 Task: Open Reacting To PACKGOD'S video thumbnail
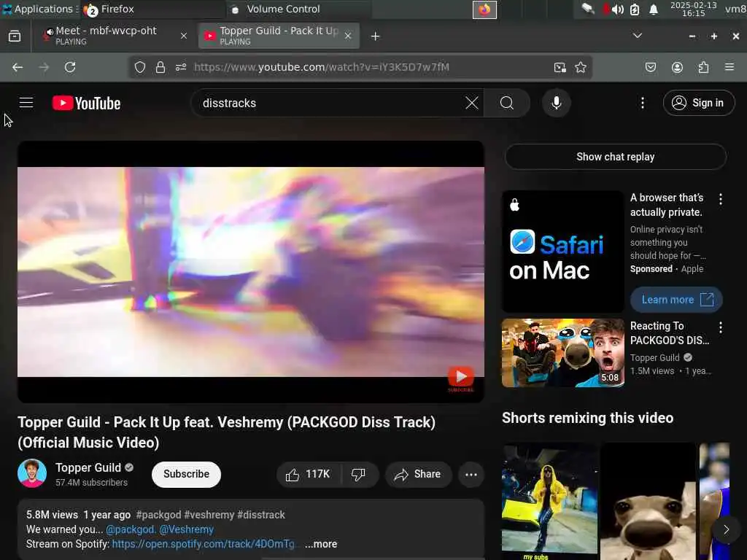point(562,353)
